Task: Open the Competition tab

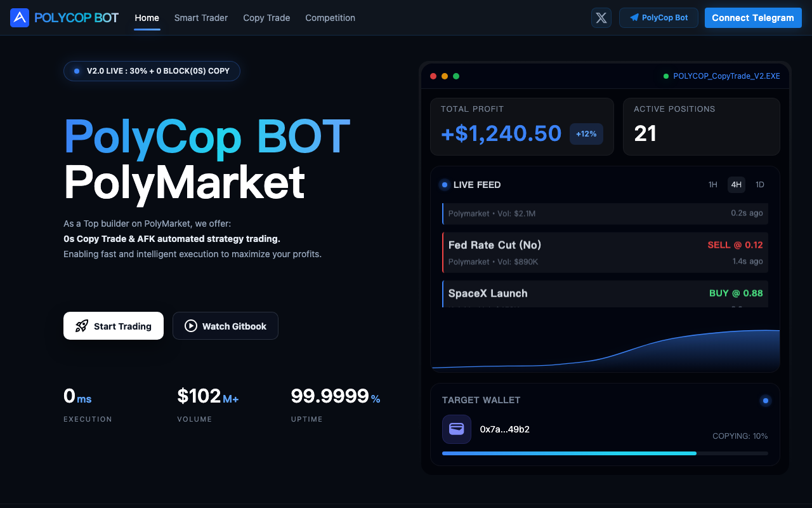Action: point(330,18)
